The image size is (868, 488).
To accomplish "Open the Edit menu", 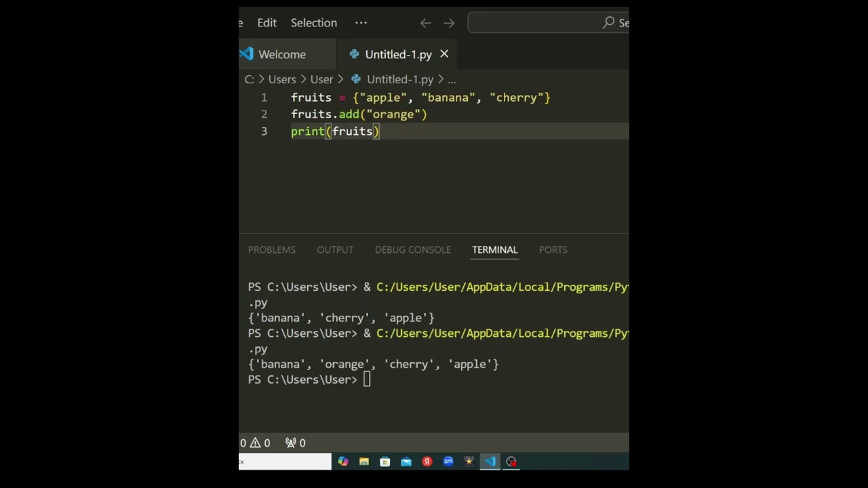I will point(267,23).
